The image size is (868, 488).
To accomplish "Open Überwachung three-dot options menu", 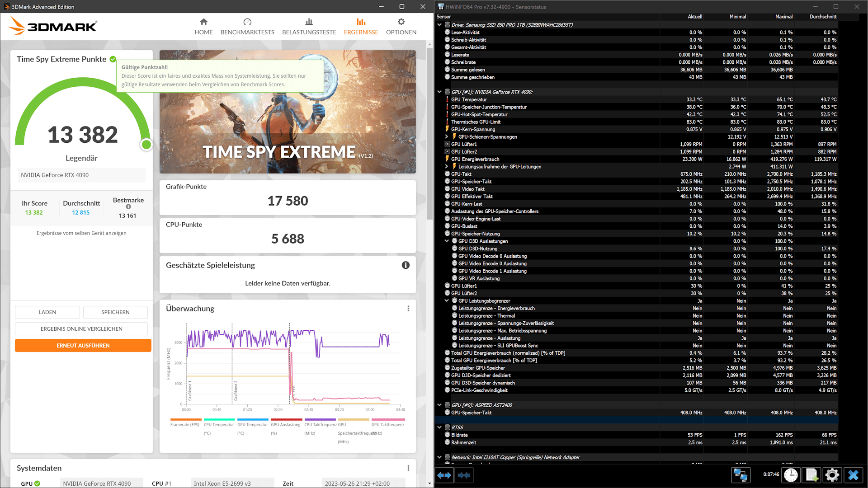I will [x=408, y=309].
